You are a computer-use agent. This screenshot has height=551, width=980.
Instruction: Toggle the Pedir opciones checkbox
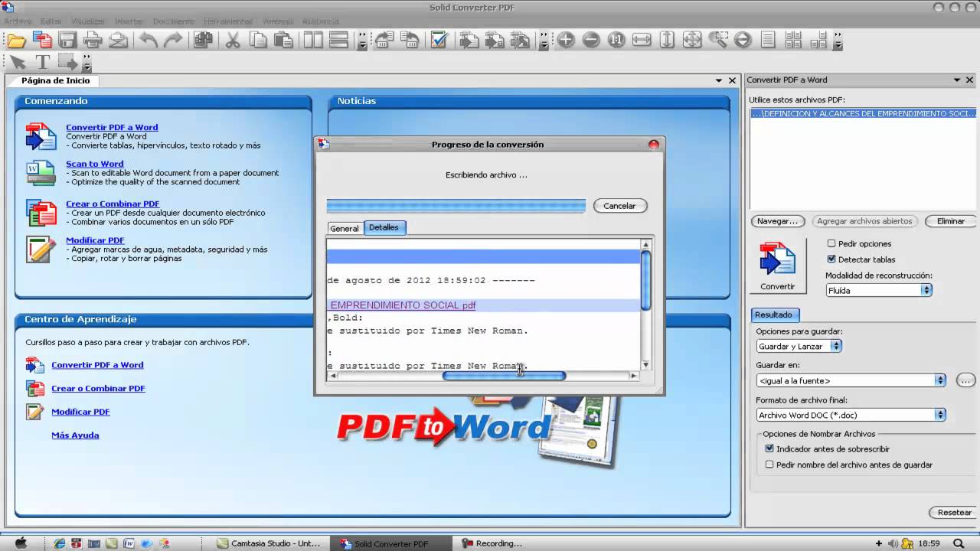point(831,243)
